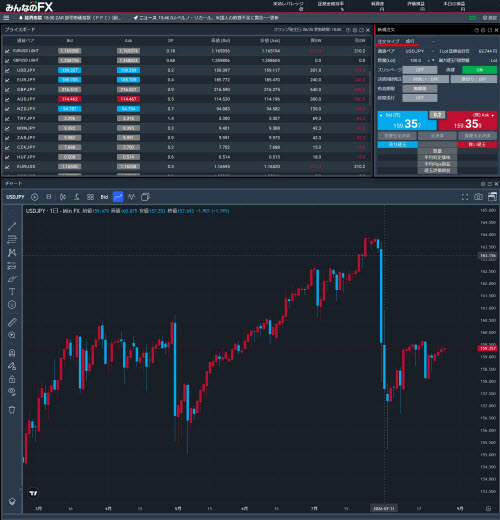Click the close-all-buy-positions button
The height and width of the screenshot is (520, 500).
pyautogui.click(x=477, y=136)
